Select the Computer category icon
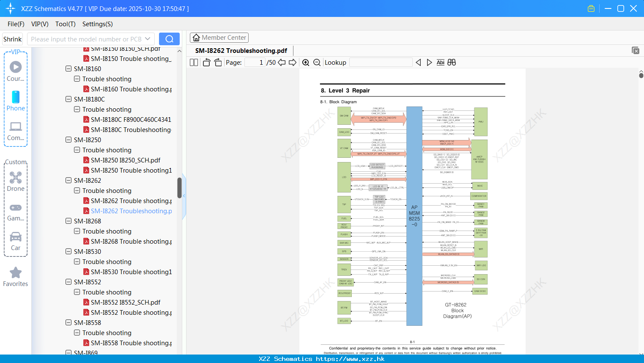Image resolution: width=644 pixels, height=363 pixels. point(16,126)
